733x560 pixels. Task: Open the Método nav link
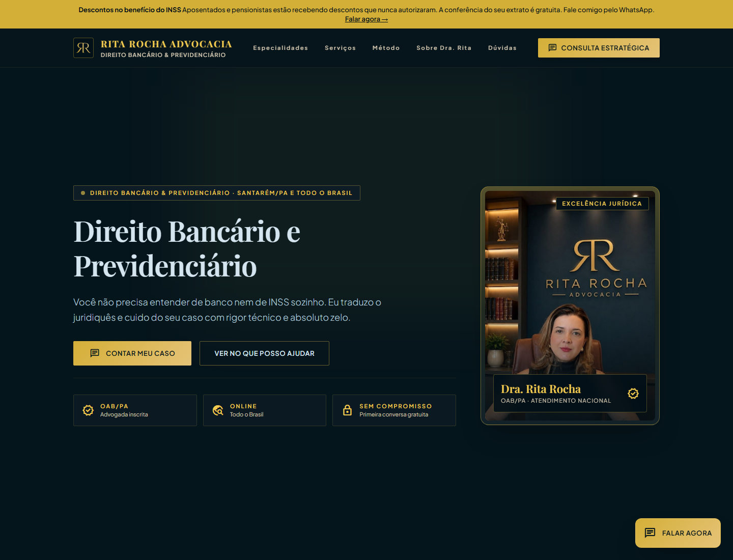click(386, 48)
